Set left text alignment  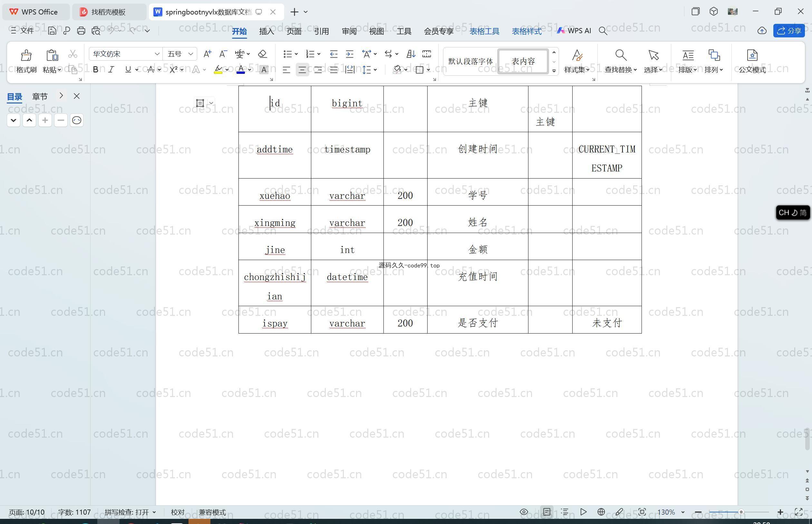click(x=286, y=70)
